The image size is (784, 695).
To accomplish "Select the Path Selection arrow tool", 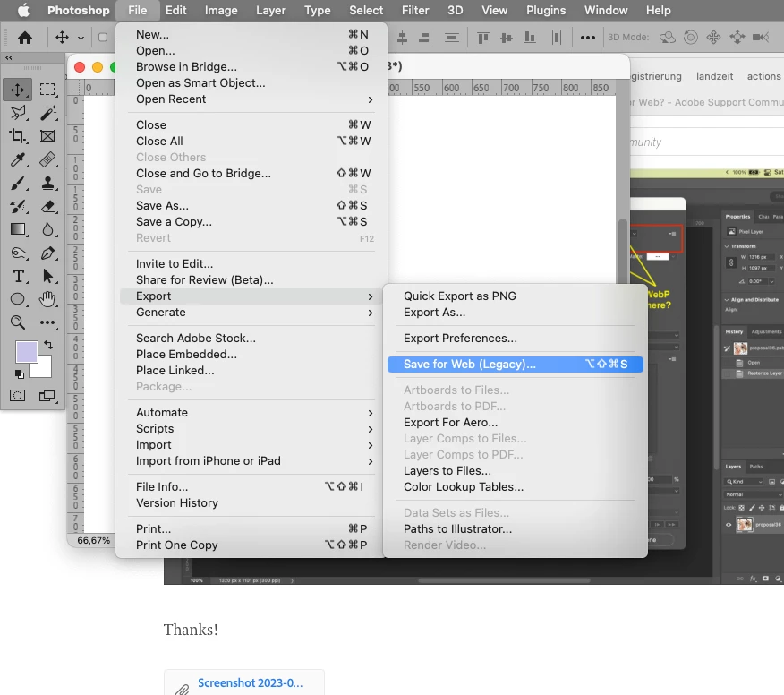I will point(47,276).
